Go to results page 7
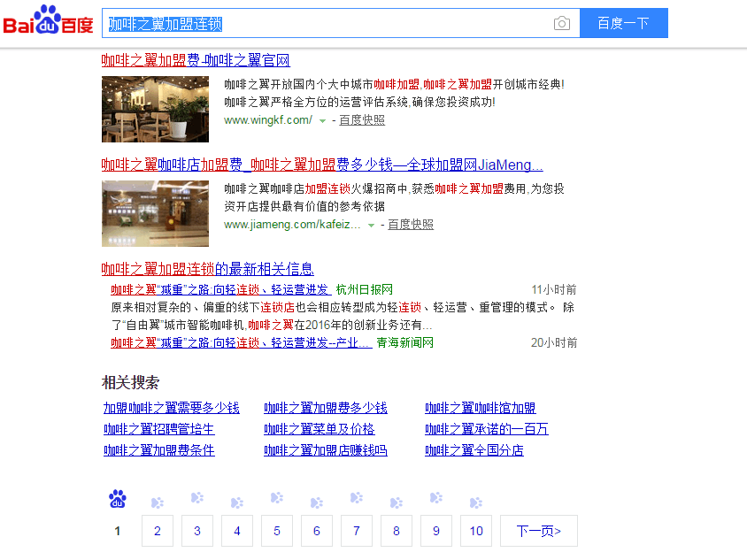 357,531
